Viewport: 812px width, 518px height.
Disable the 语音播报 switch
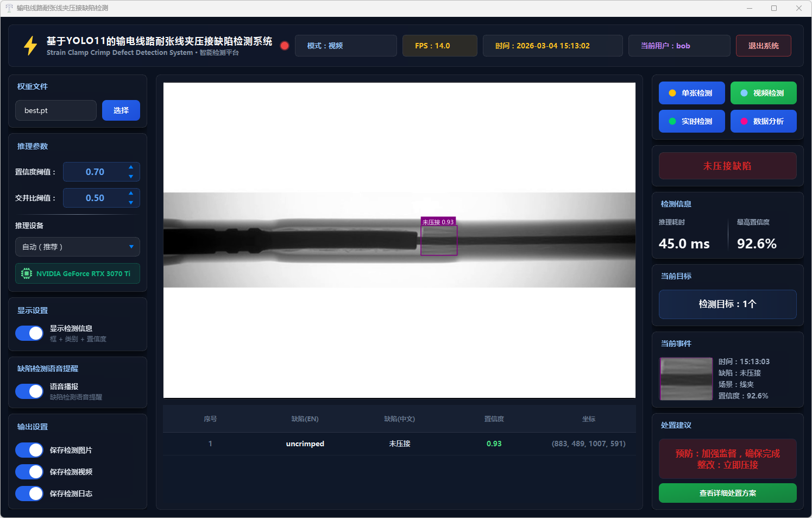pos(29,391)
